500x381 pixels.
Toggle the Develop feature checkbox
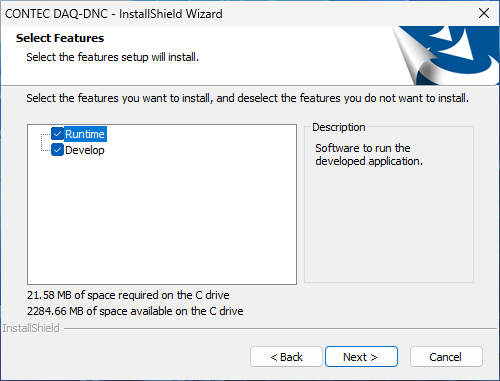[57, 150]
